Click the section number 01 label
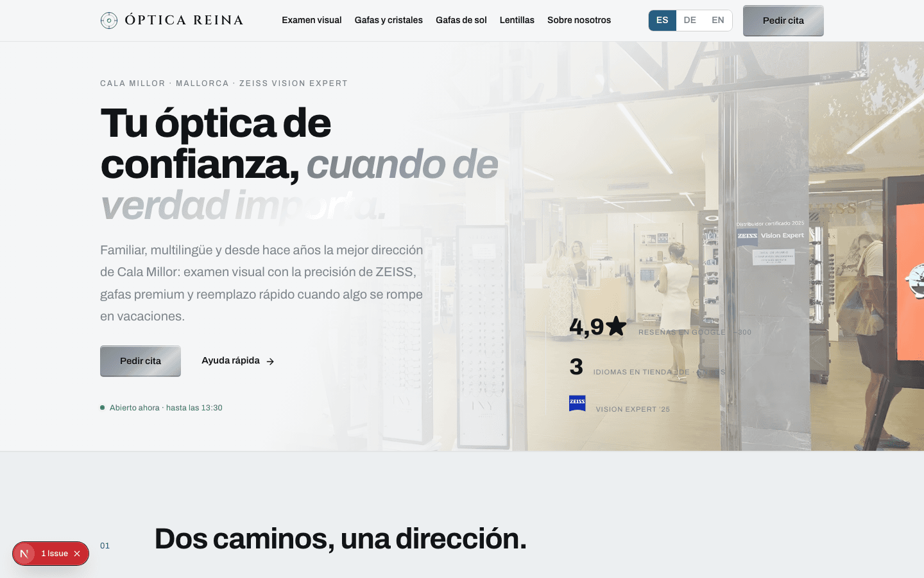The width and height of the screenshot is (924, 578). pyautogui.click(x=105, y=546)
